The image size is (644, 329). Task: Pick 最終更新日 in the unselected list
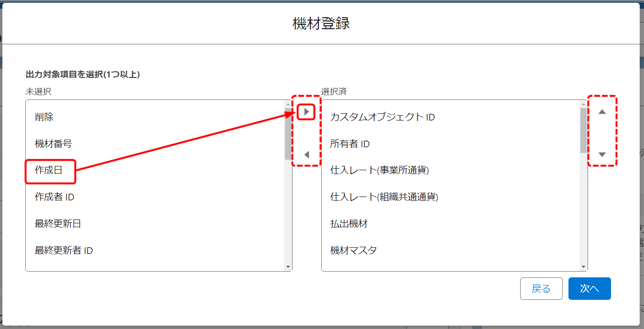click(58, 223)
